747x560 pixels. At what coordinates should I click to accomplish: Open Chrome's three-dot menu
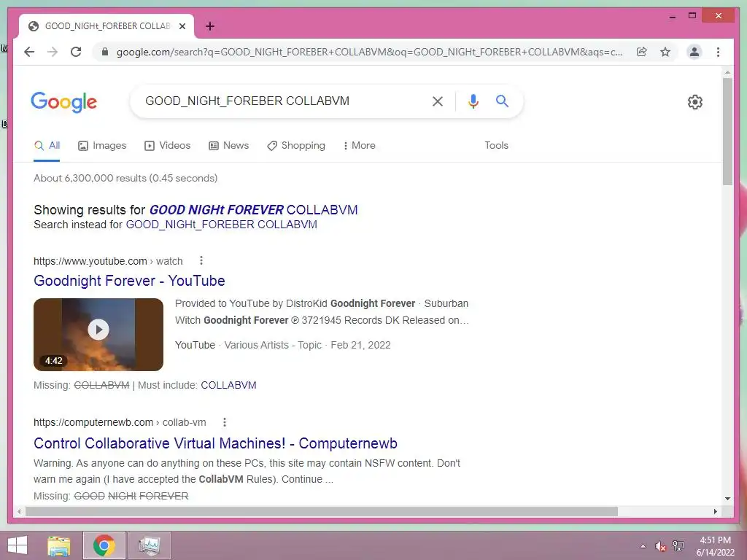718,52
